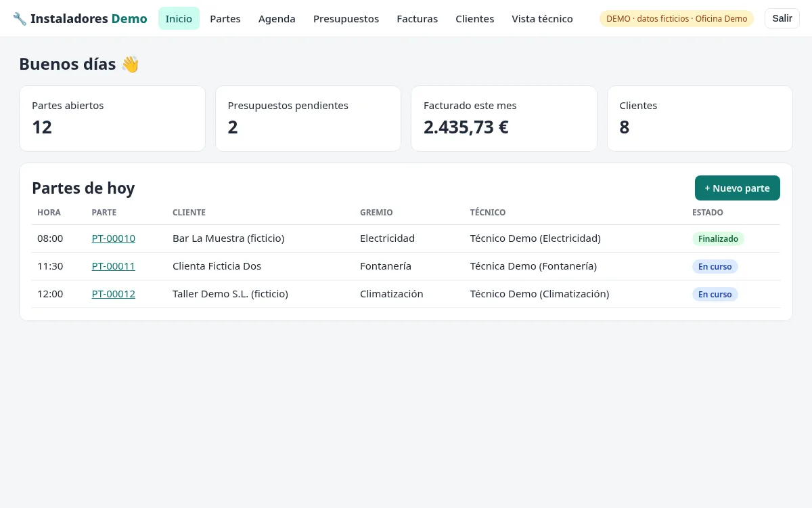812x508 pixels.
Task: Open the Clientes section
Action: pyautogui.click(x=475, y=19)
